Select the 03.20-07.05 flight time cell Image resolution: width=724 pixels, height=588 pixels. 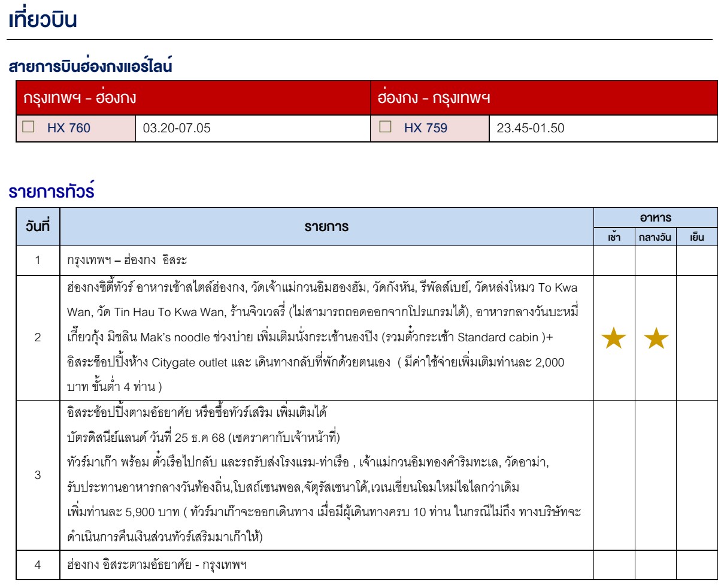click(x=177, y=128)
